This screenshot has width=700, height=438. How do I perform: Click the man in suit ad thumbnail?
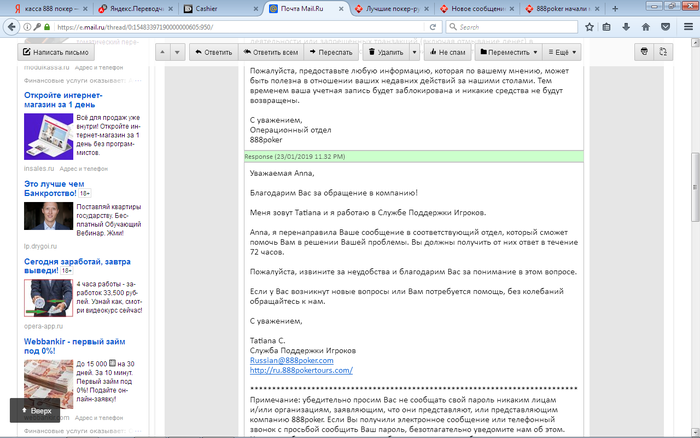(x=49, y=216)
